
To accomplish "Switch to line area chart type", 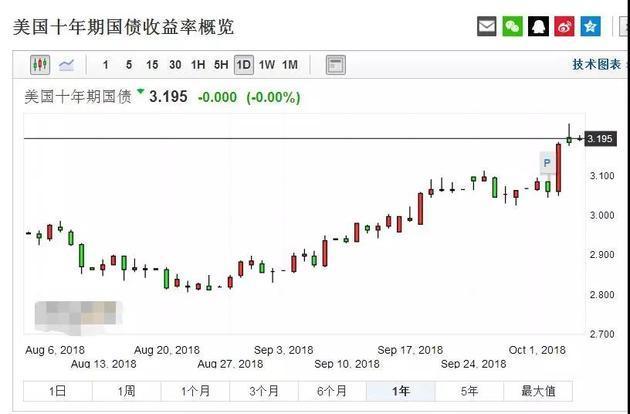I will coord(66,65).
